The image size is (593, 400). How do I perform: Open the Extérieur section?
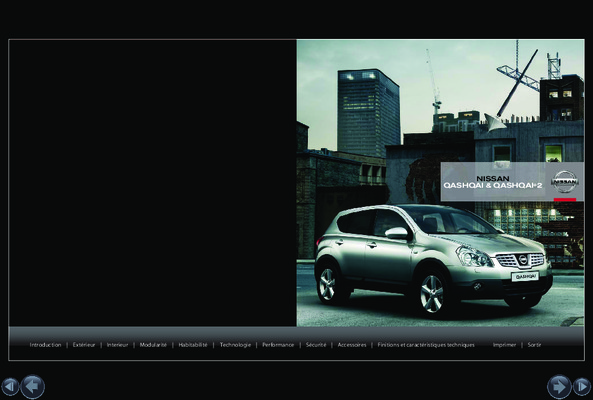pos(84,345)
